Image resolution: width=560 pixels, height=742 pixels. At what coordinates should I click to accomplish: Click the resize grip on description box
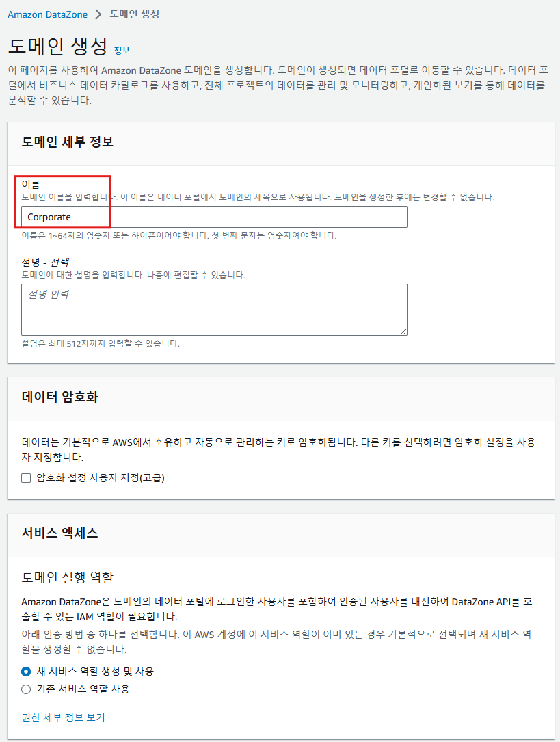coord(403,332)
